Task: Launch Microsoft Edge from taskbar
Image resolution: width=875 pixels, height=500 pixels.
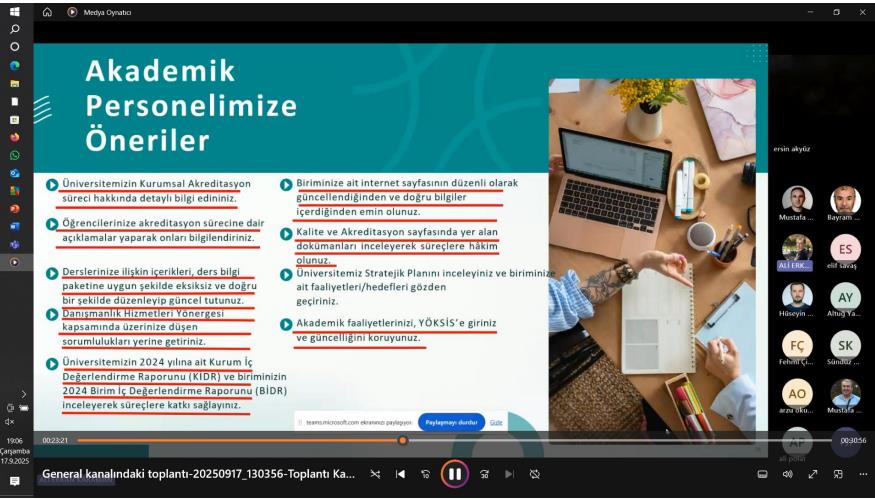Action: click(x=15, y=66)
